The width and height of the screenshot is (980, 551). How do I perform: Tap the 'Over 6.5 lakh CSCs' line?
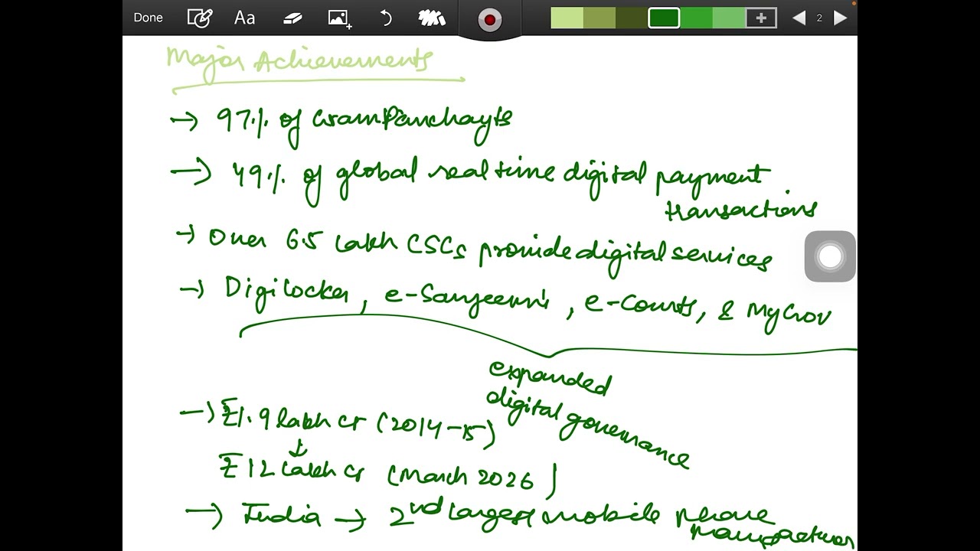pyautogui.click(x=473, y=248)
